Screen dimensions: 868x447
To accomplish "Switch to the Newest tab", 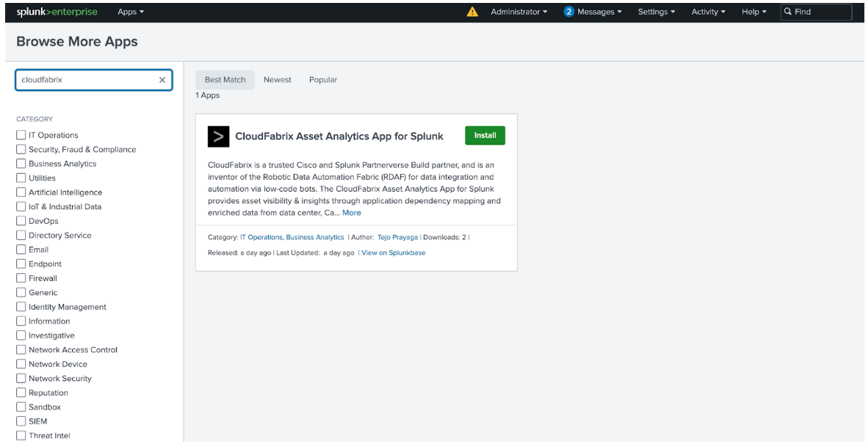I will pos(277,79).
